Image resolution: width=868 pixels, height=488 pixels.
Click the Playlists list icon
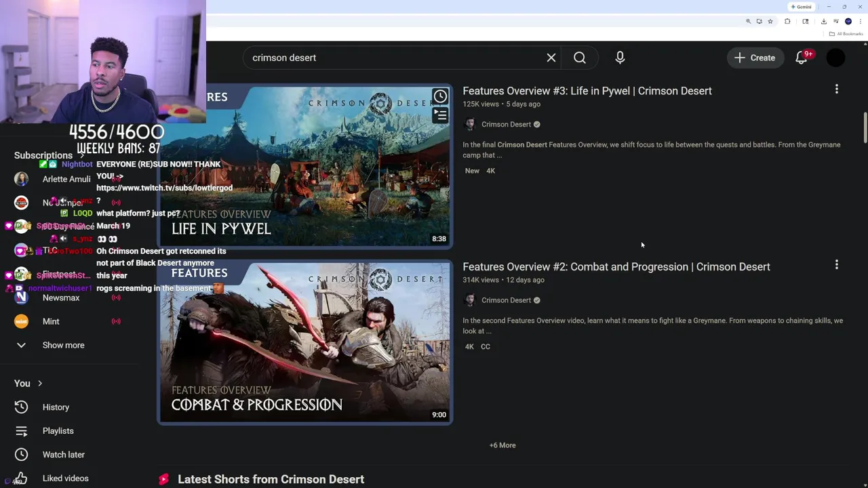[x=21, y=431]
